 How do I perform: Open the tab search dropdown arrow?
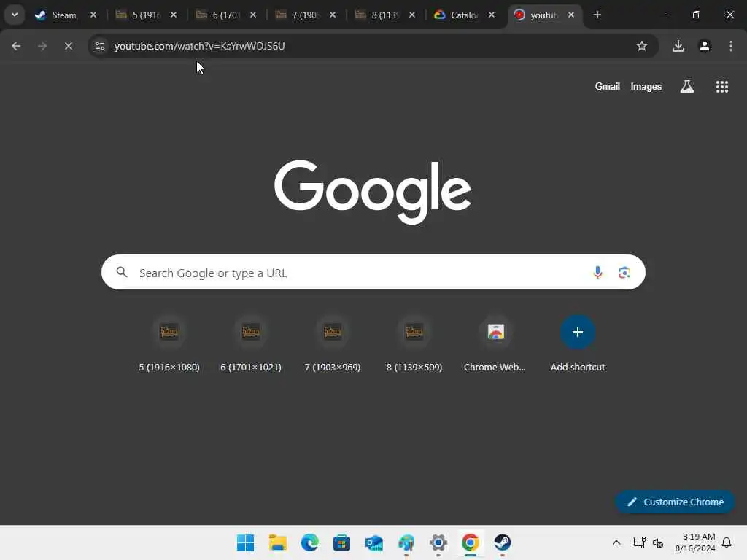coord(15,15)
